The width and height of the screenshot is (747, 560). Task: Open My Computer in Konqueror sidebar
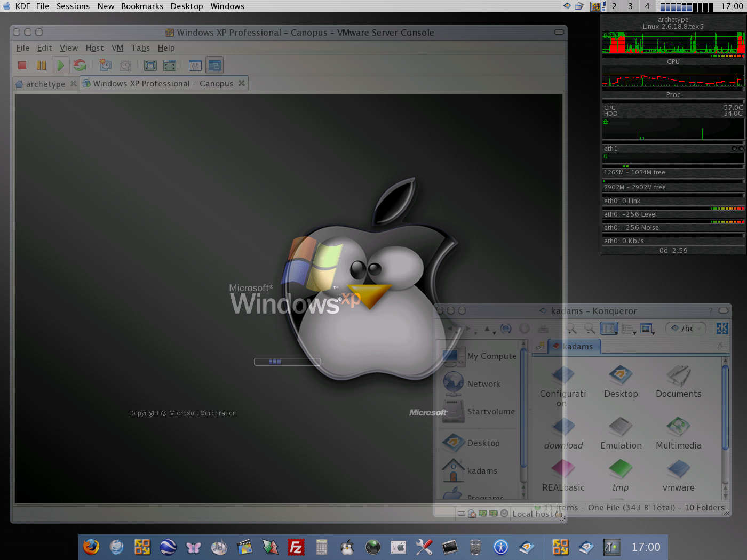pos(480,356)
